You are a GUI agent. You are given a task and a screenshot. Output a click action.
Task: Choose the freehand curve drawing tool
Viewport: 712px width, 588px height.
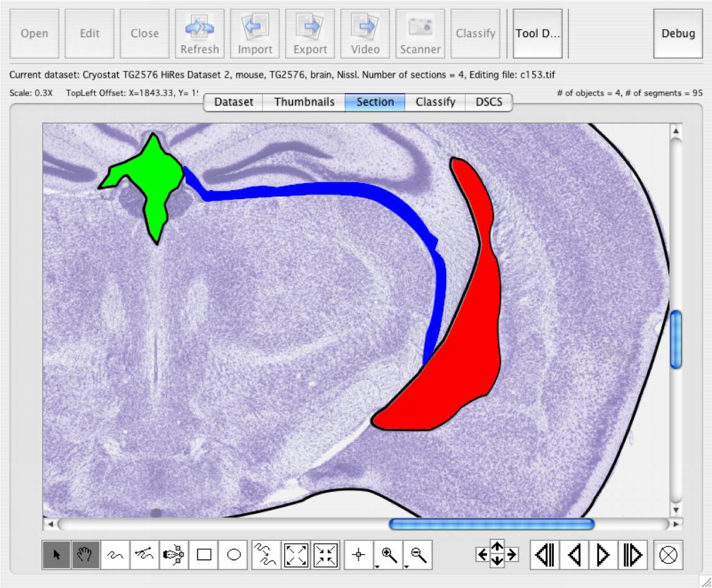pos(115,556)
